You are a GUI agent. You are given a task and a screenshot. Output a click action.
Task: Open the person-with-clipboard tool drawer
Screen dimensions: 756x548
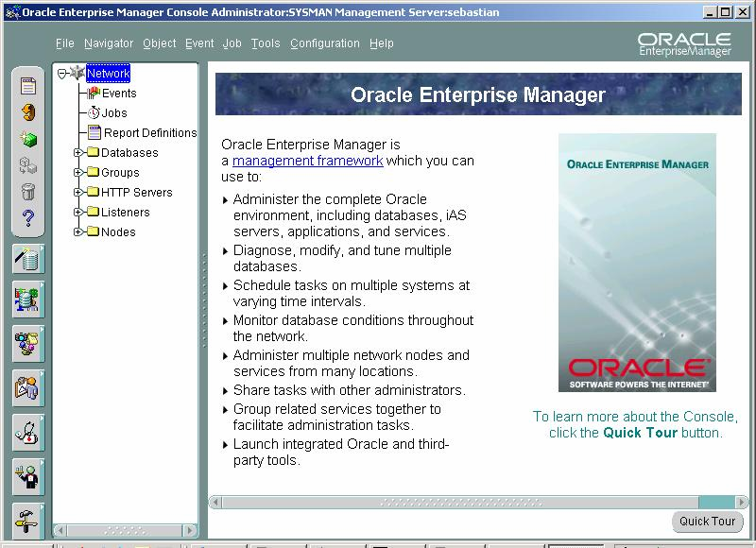tap(28, 388)
